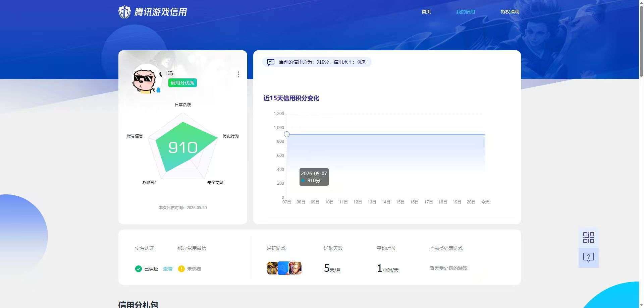The width and height of the screenshot is (644, 308).
Task: Click the 1小时/天 average duration value
Action: coord(388,268)
